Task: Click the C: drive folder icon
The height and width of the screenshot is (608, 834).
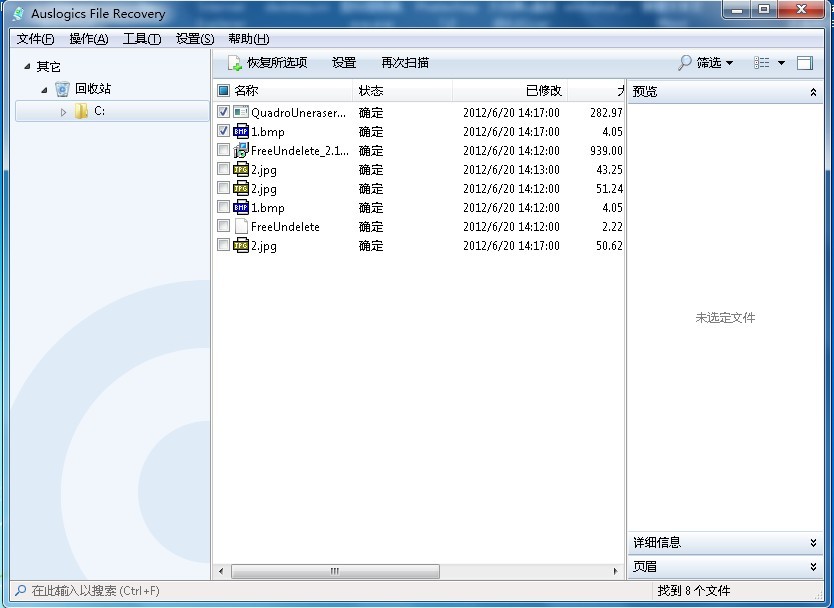Action: click(81, 112)
